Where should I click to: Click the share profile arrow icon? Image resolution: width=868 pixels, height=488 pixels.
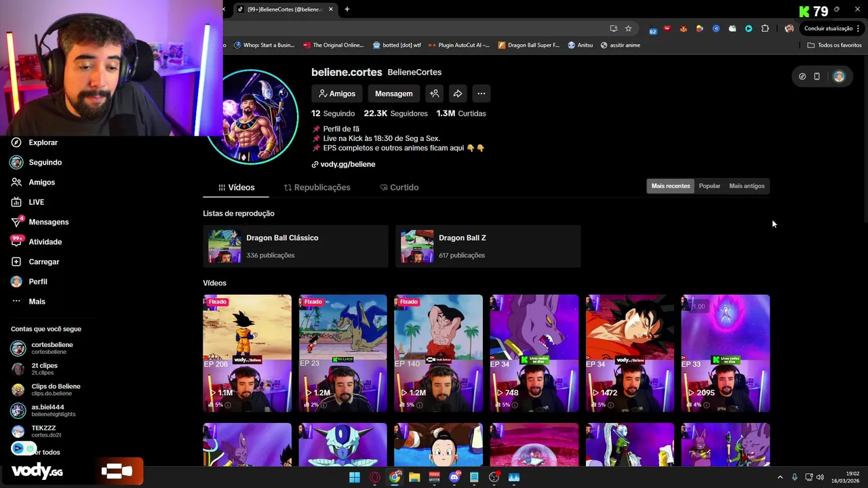pos(458,94)
